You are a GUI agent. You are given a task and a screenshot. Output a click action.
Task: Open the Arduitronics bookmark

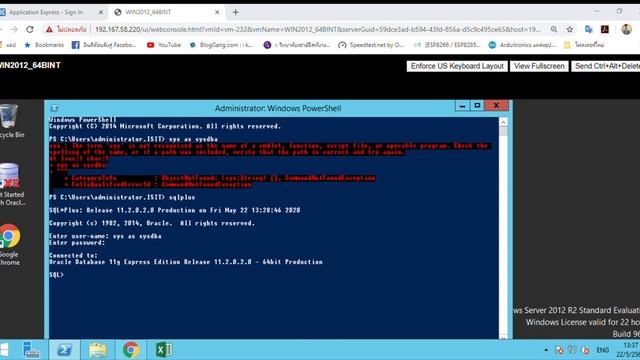point(522,45)
